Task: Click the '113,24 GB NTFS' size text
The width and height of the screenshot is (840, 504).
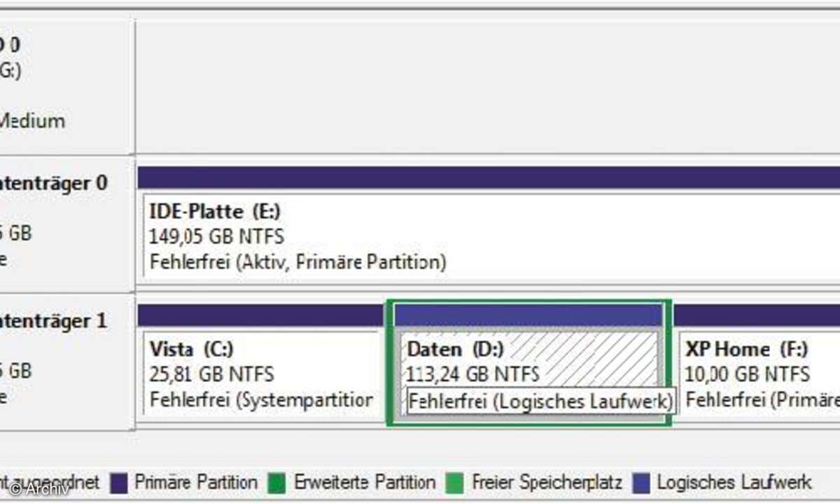Action: point(473,374)
